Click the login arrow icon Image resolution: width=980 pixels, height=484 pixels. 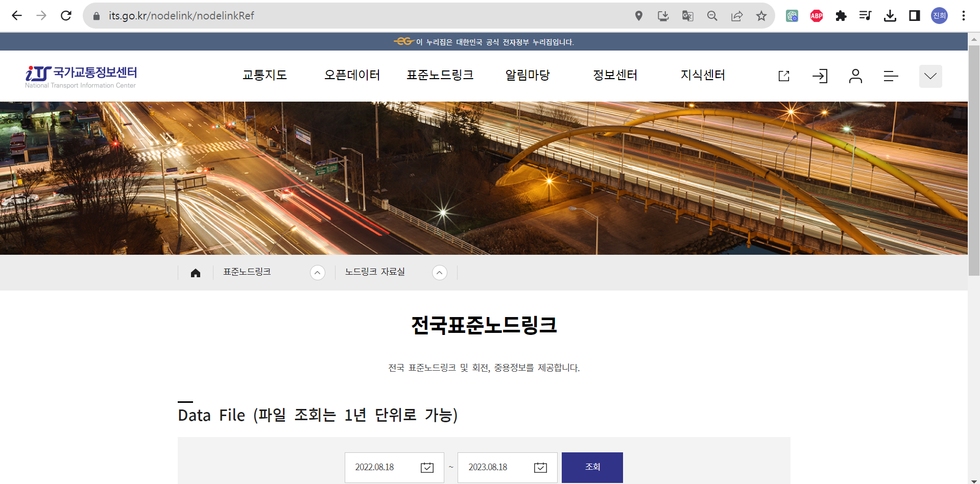click(820, 76)
